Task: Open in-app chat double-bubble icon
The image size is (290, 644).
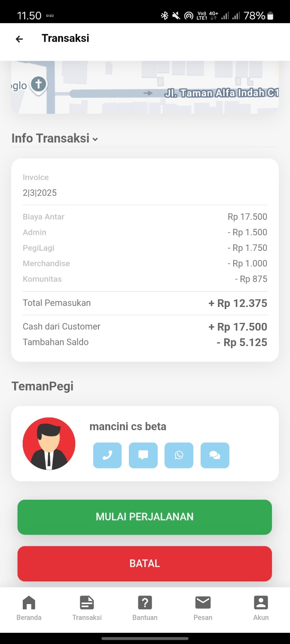Action: (x=215, y=455)
